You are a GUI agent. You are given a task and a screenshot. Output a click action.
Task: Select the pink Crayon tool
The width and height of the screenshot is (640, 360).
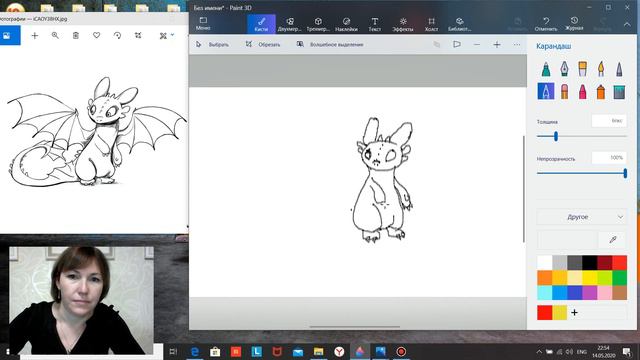click(x=582, y=91)
